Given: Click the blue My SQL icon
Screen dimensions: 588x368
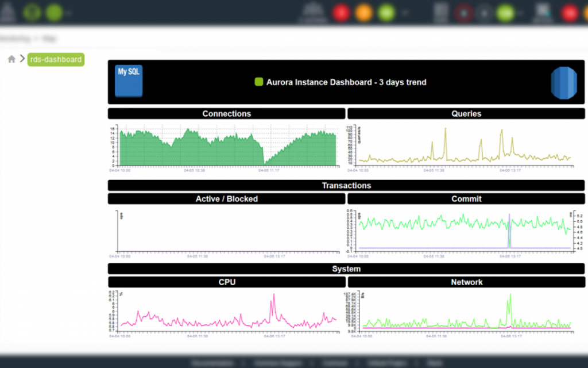Looking at the screenshot, I should (x=129, y=81).
